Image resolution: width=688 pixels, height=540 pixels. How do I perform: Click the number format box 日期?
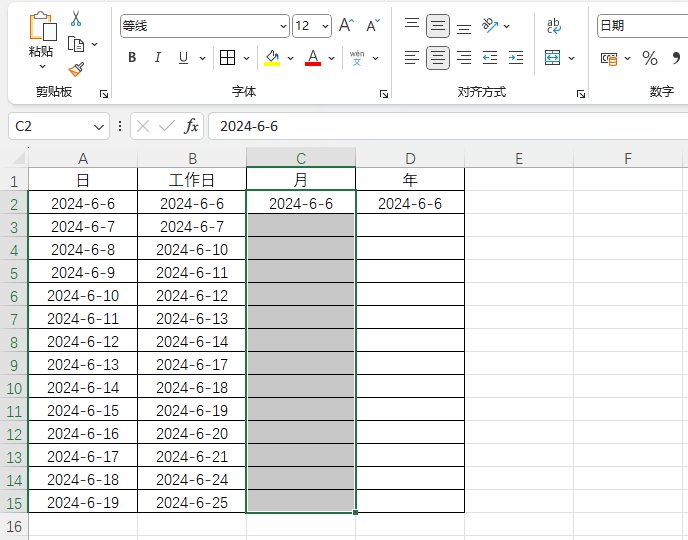pyautogui.click(x=642, y=26)
